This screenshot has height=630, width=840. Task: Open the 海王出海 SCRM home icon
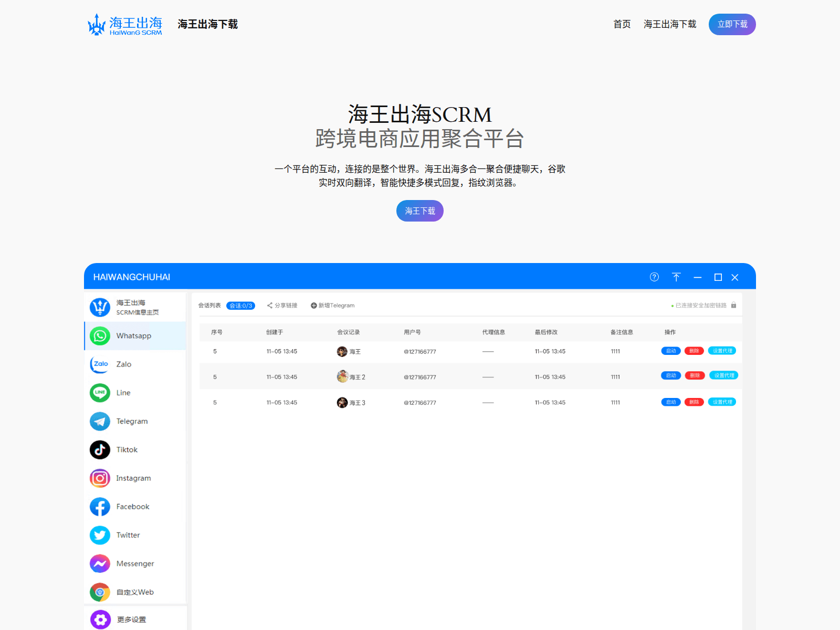(100, 307)
